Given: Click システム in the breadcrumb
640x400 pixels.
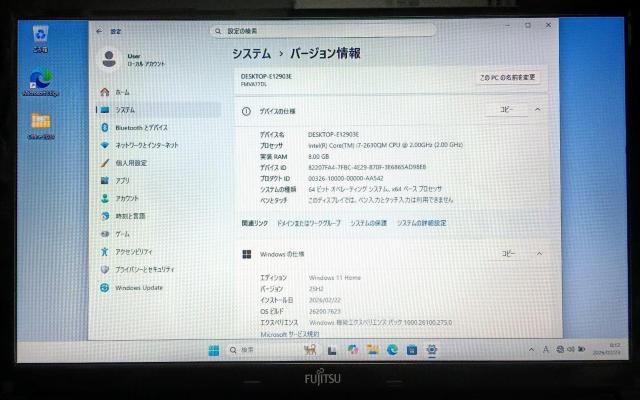Looking at the screenshot, I should click(x=251, y=53).
